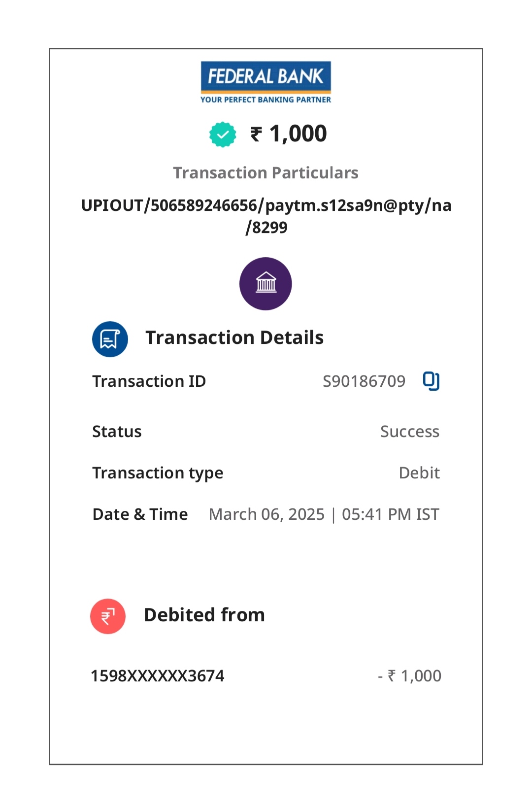This screenshot has height=807, width=532.
Task: Click the Status label
Action: click(x=117, y=432)
